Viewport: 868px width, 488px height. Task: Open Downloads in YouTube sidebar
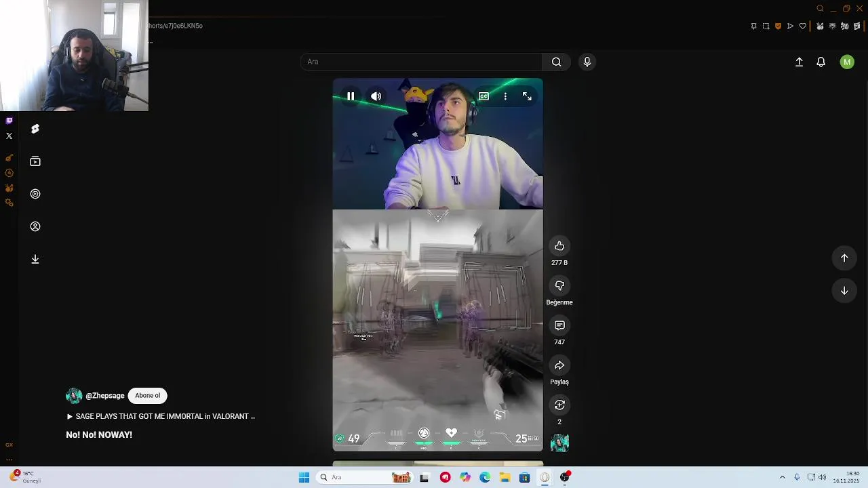click(x=35, y=259)
